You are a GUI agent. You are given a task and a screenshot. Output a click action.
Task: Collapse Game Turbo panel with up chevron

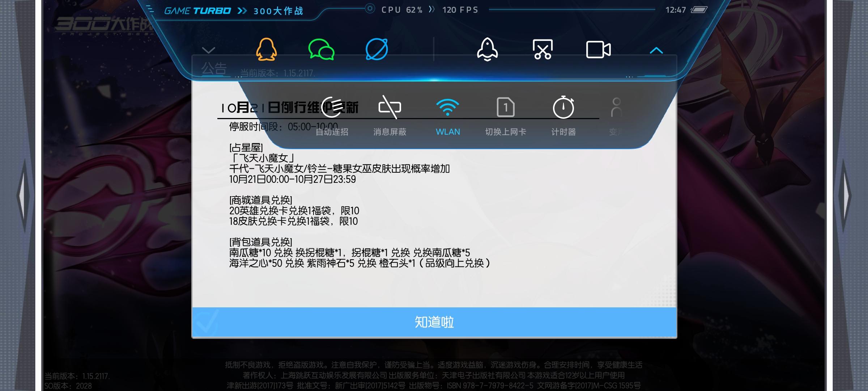pyautogui.click(x=656, y=51)
